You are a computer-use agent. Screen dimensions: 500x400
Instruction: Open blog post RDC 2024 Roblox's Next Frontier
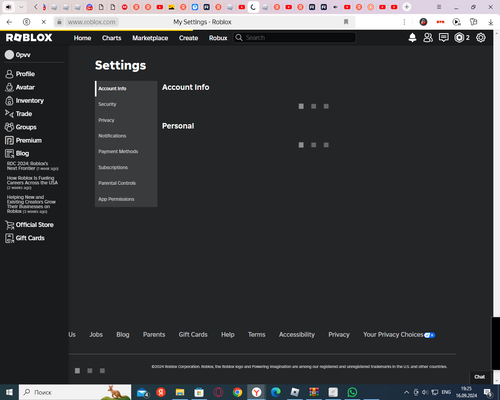32,166
